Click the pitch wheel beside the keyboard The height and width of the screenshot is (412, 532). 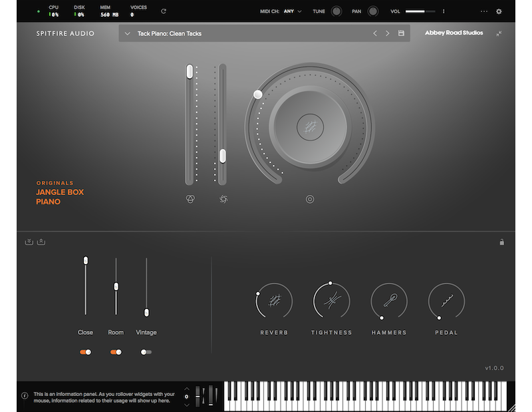(198, 396)
